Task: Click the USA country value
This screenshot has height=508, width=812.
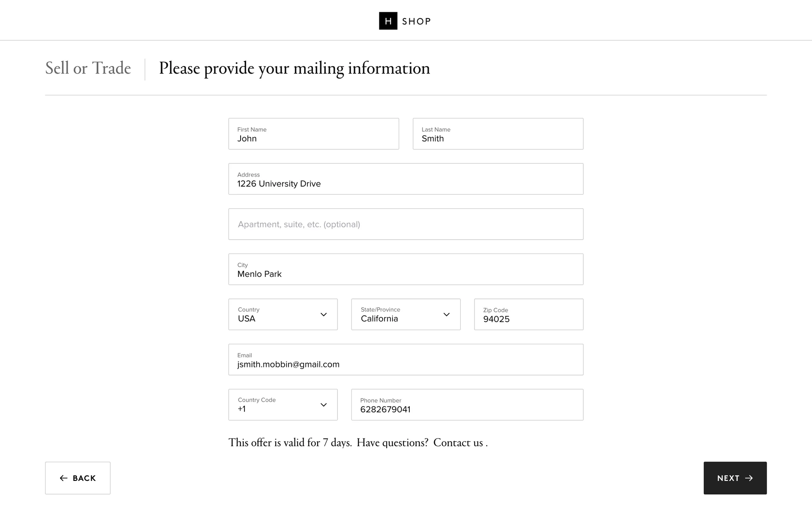Action: click(x=247, y=319)
